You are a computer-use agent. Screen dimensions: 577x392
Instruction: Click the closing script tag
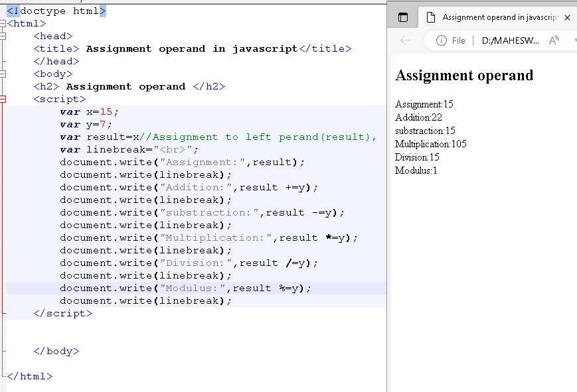tap(63, 314)
